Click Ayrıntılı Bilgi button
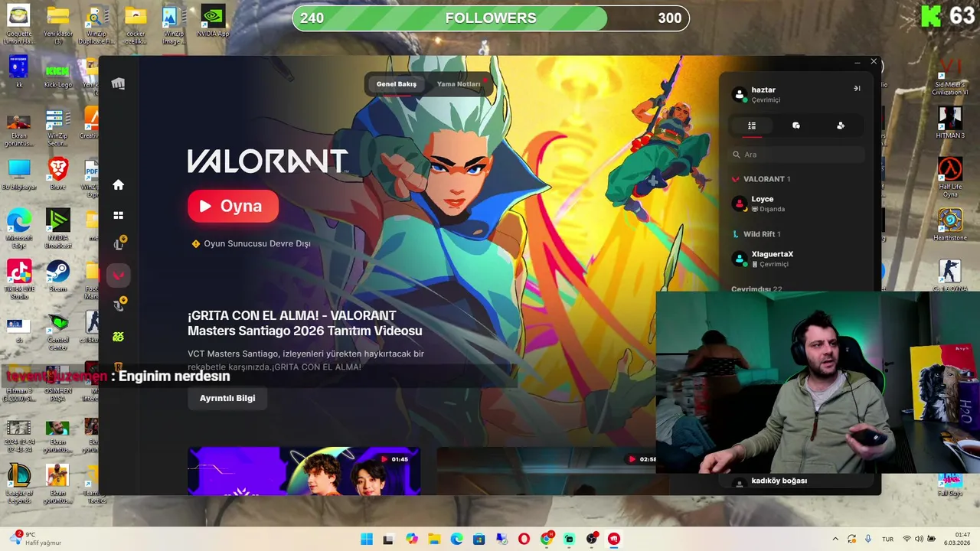The height and width of the screenshot is (551, 980). [227, 398]
